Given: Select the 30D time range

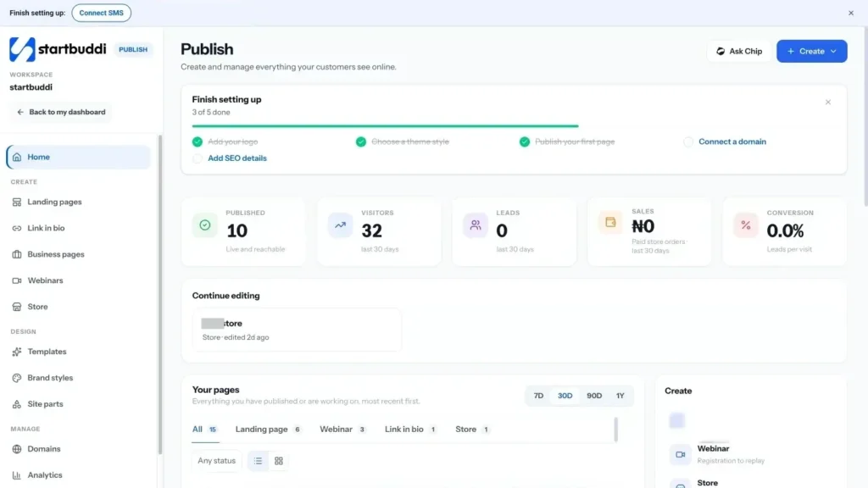Looking at the screenshot, I should (565, 396).
